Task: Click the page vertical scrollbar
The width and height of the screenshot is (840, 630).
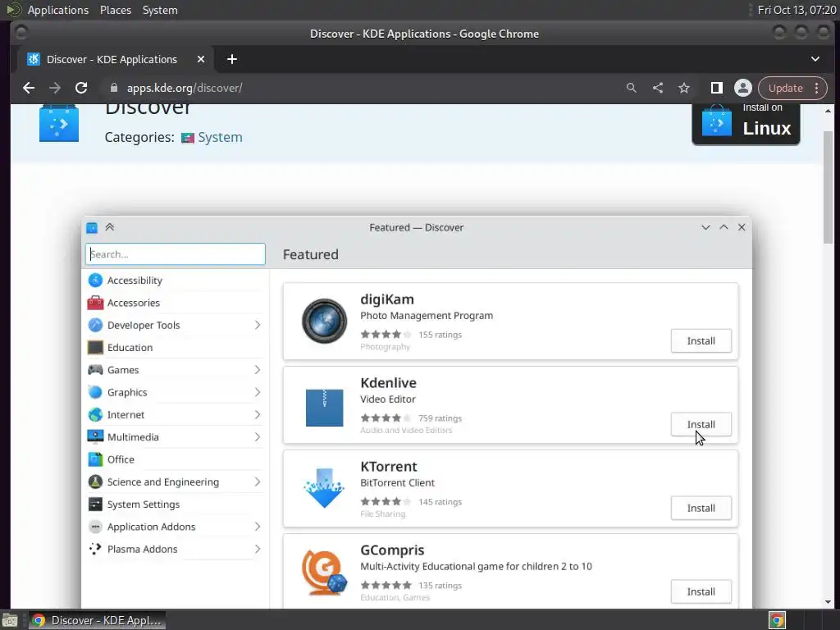Action: pos(828,187)
